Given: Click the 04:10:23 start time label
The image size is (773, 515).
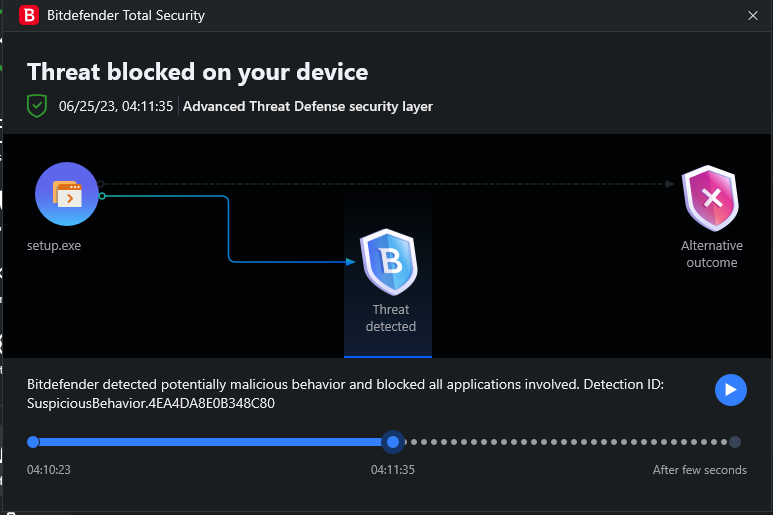Looking at the screenshot, I should tap(49, 470).
